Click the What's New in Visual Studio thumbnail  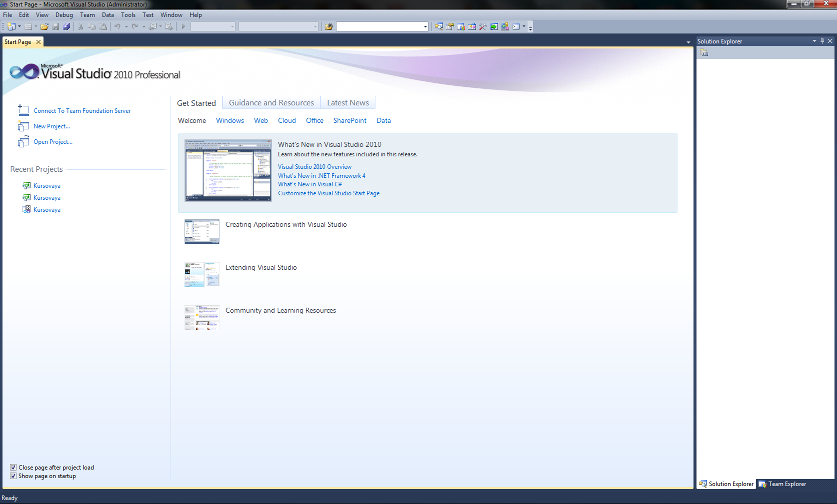point(228,170)
